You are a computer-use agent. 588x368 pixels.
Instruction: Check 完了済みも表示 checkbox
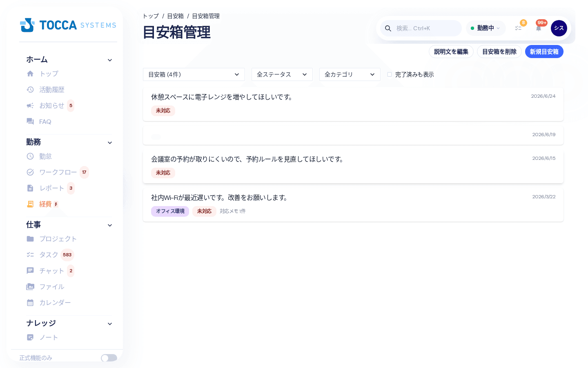(390, 74)
